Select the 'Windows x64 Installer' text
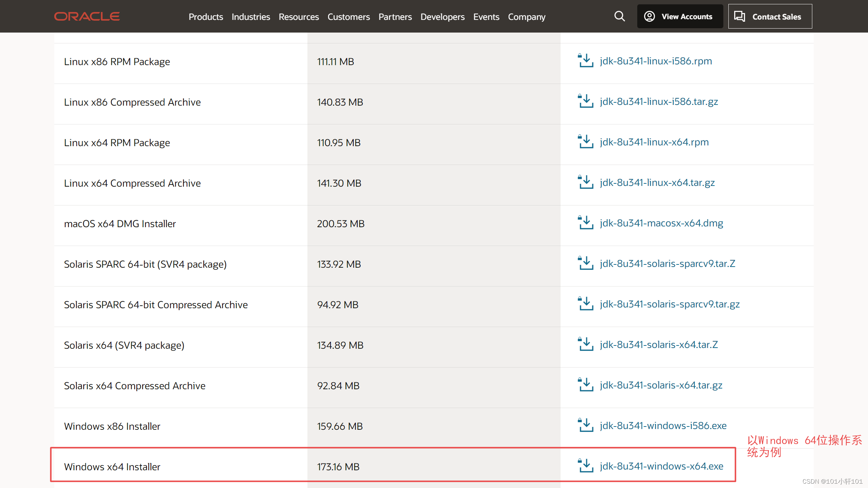This screenshot has height=488, width=868. coord(112,467)
